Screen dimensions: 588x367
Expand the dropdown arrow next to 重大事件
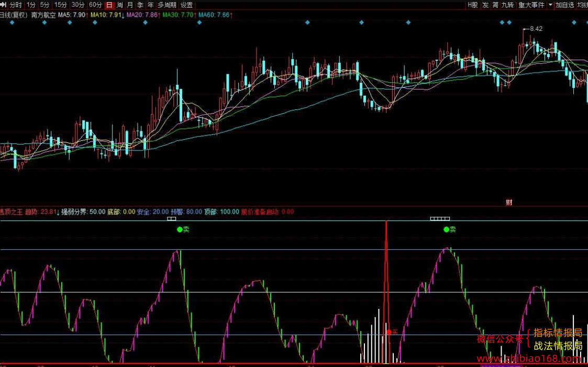[550, 5]
